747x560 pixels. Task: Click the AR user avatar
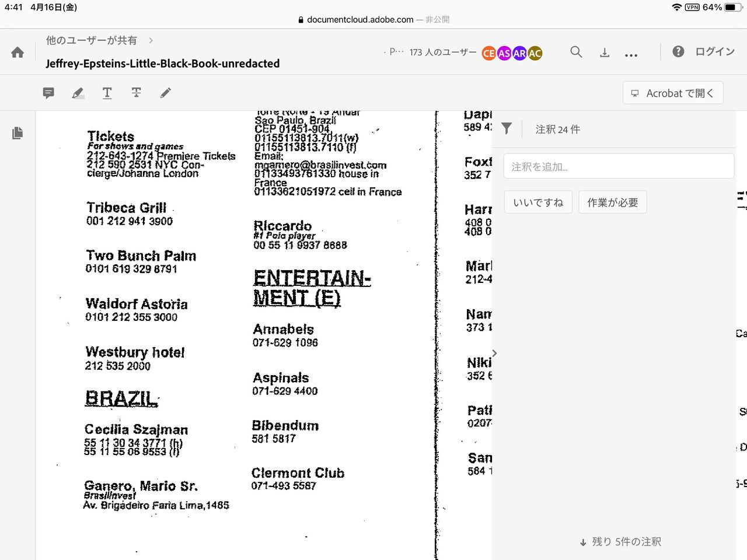(519, 53)
